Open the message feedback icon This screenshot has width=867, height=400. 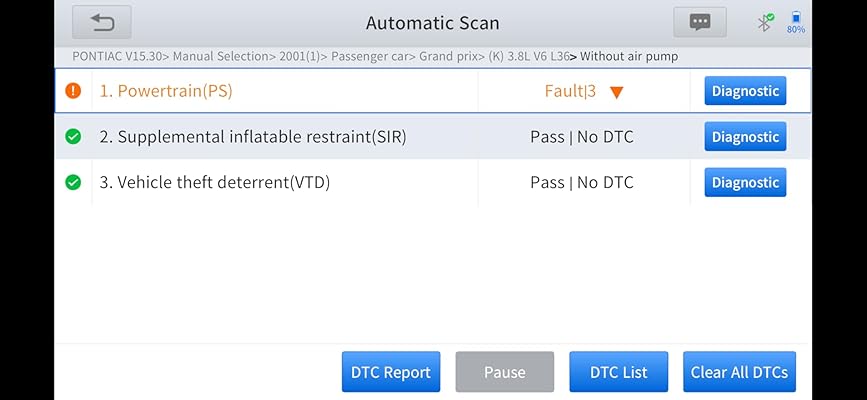[699, 22]
